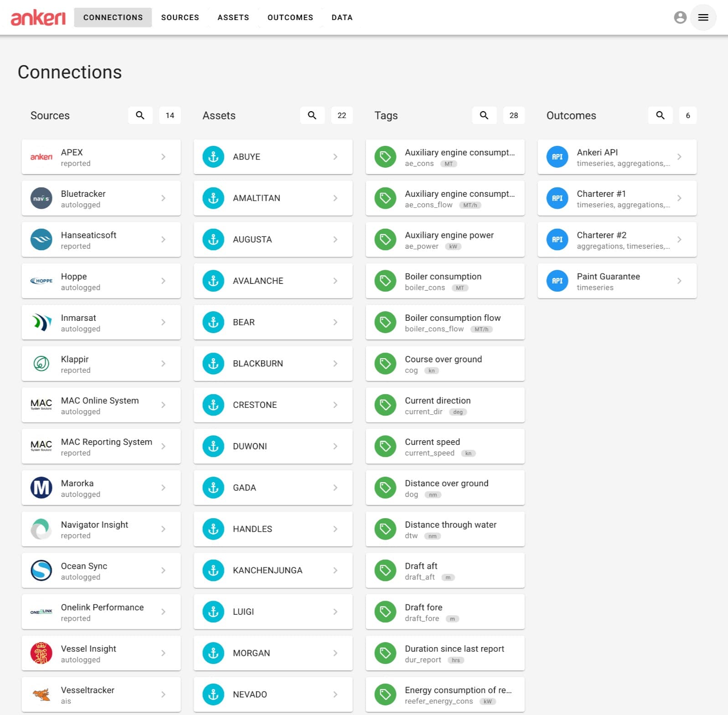This screenshot has width=728, height=715.
Task: Click the Assets count badge 22
Action: 341,115
